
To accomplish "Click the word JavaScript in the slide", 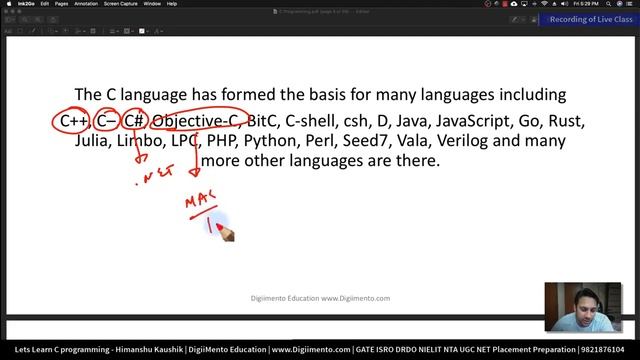I will tap(473, 121).
